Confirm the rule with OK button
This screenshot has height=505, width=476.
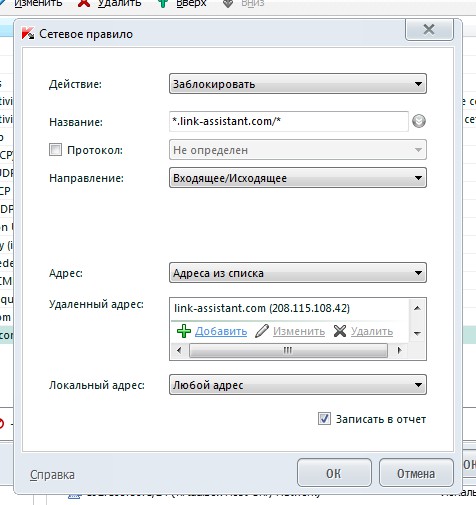pyautogui.click(x=334, y=473)
